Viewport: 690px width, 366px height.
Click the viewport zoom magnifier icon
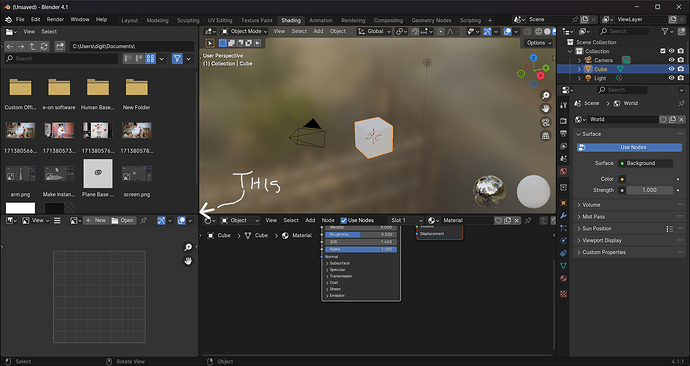point(546,95)
